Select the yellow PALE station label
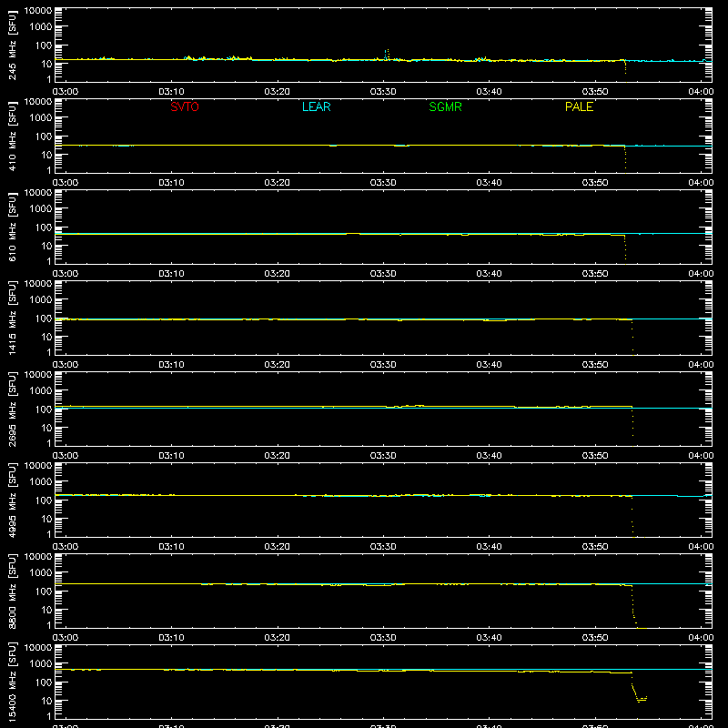The height and width of the screenshot is (728, 728). click(579, 106)
